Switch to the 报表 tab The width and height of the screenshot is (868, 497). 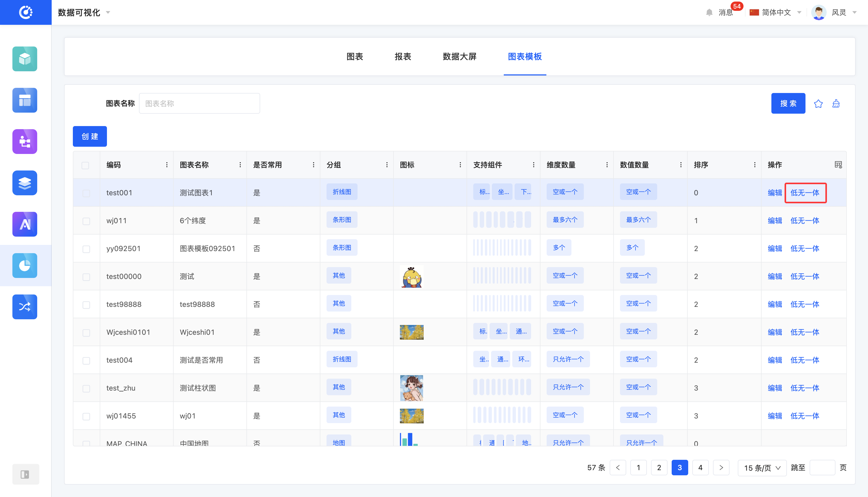click(402, 56)
